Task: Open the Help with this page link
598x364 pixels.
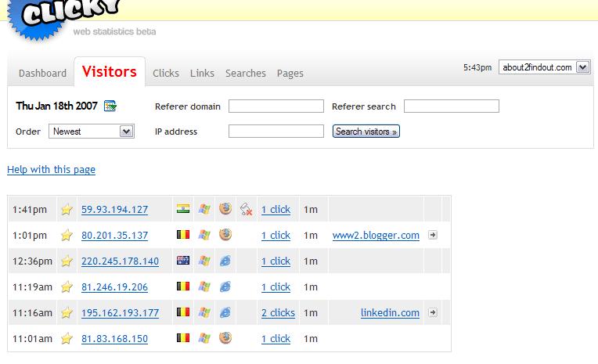Action: pos(51,170)
